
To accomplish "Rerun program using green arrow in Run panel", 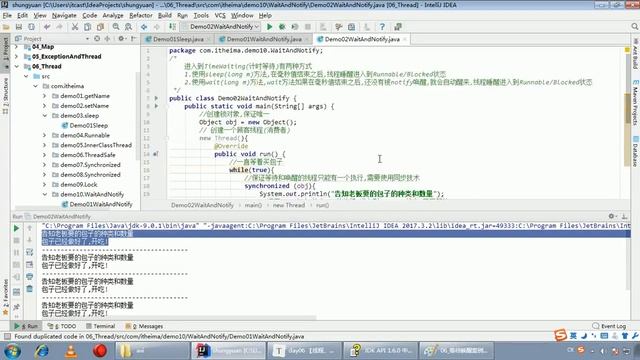I will pos(16,229).
